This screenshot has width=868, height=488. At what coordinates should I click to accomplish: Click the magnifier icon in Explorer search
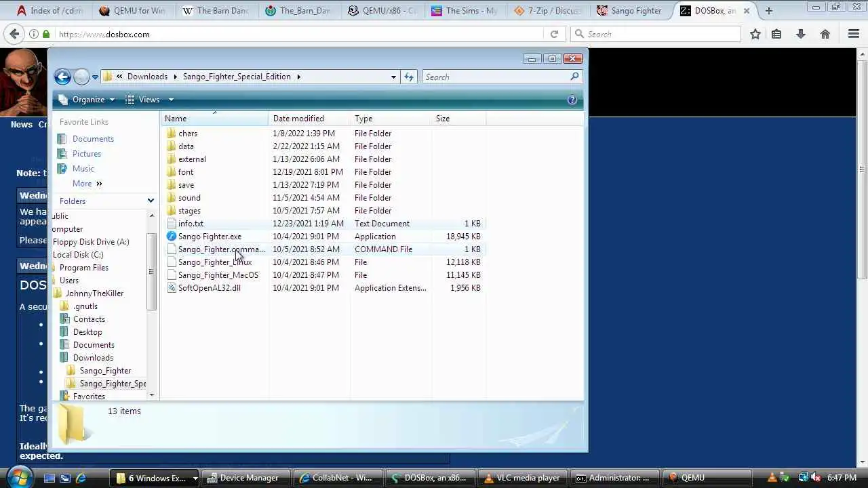pos(574,77)
